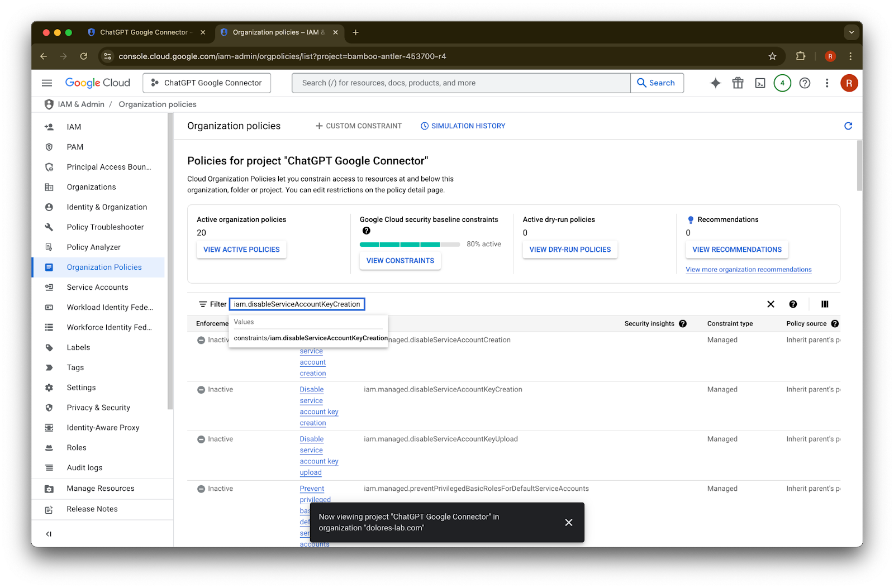This screenshot has width=894, height=588.
Task: Click the Security insights help icon
Action: (x=683, y=324)
